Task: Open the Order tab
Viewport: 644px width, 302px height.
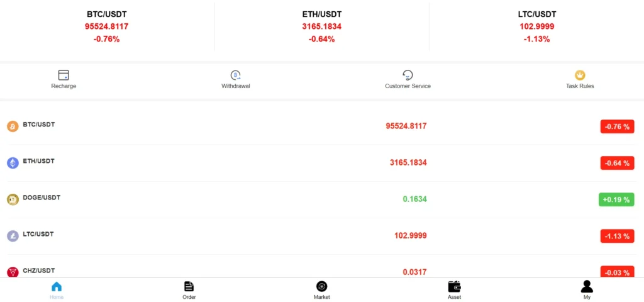Action: pos(189,289)
